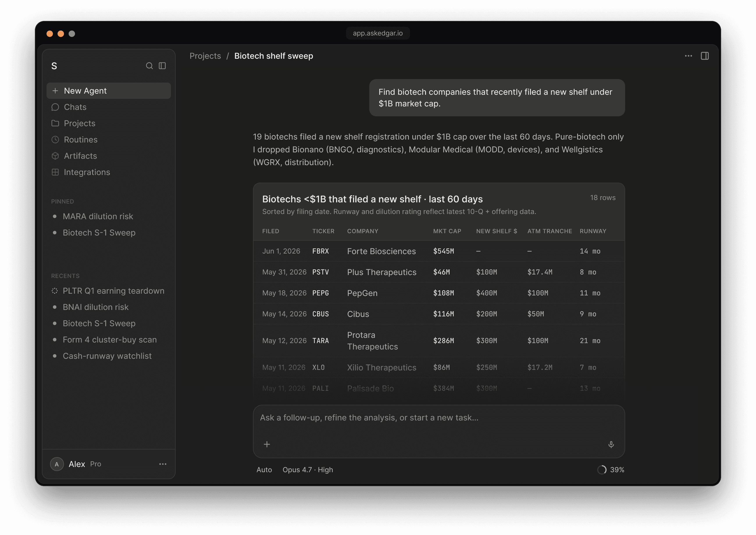Click the microphone icon in composer

coord(611,444)
